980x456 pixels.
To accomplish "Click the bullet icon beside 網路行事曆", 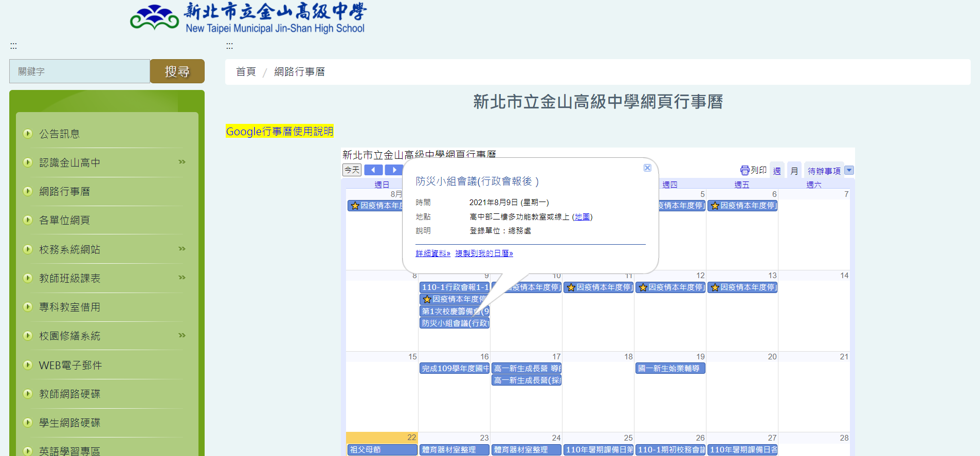I will point(28,191).
